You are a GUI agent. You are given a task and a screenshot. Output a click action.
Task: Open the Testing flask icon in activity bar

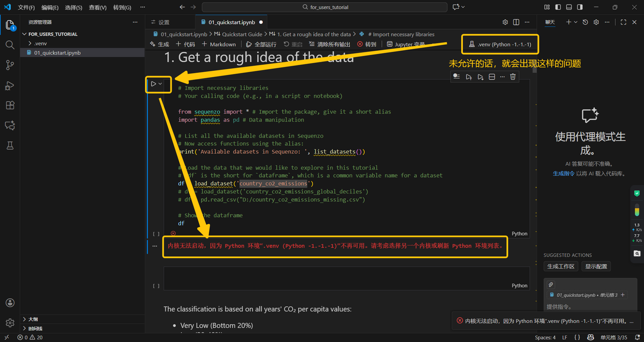pos(10,145)
